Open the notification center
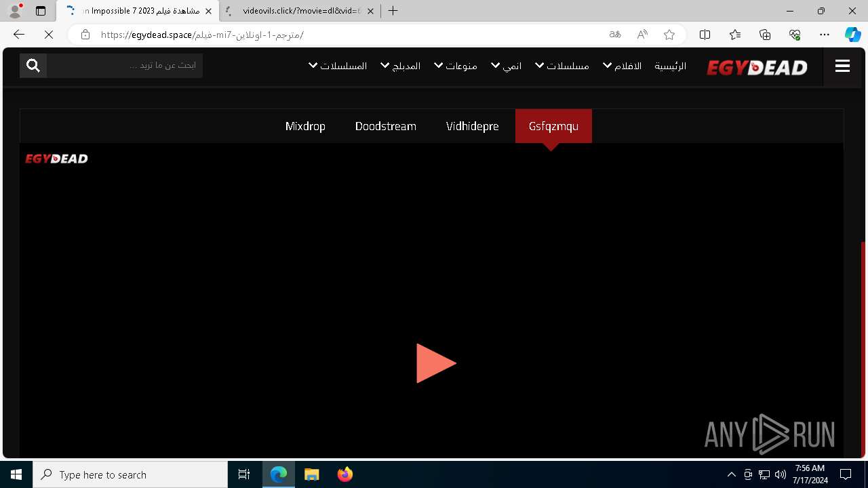 tap(846, 474)
